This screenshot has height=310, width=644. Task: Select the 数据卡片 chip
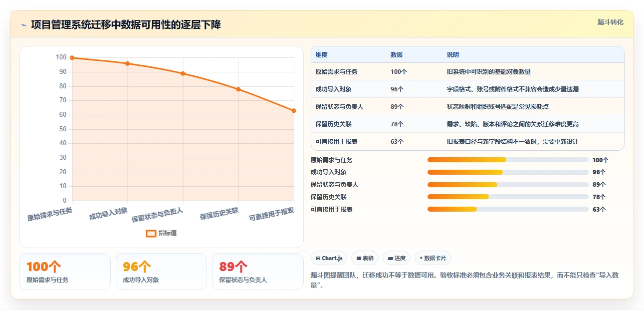pos(433,258)
